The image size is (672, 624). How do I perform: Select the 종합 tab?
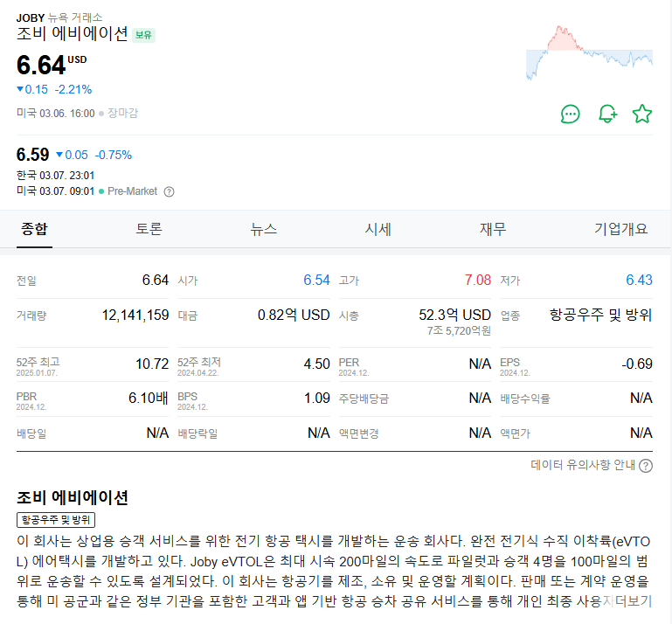coord(34,229)
